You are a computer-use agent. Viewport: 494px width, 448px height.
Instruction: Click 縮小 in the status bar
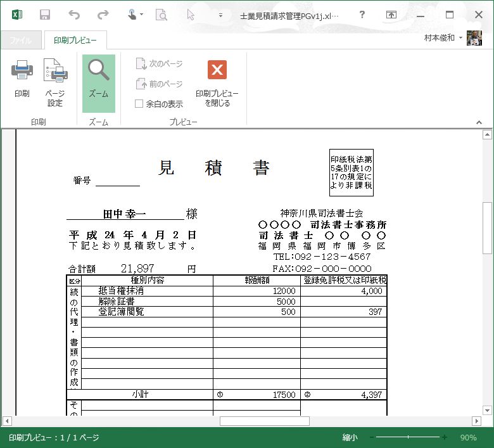point(350,437)
